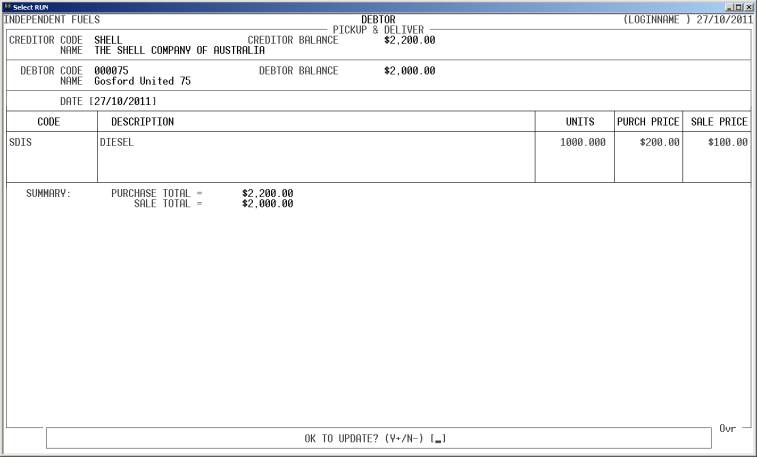Click the UNITS column header
This screenshot has height=457, width=757.
coord(581,122)
